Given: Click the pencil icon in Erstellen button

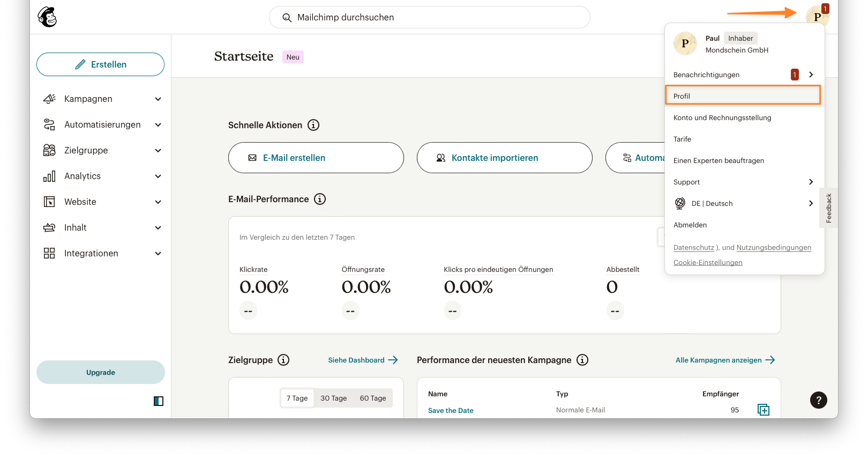Looking at the screenshot, I should pyautogui.click(x=80, y=64).
